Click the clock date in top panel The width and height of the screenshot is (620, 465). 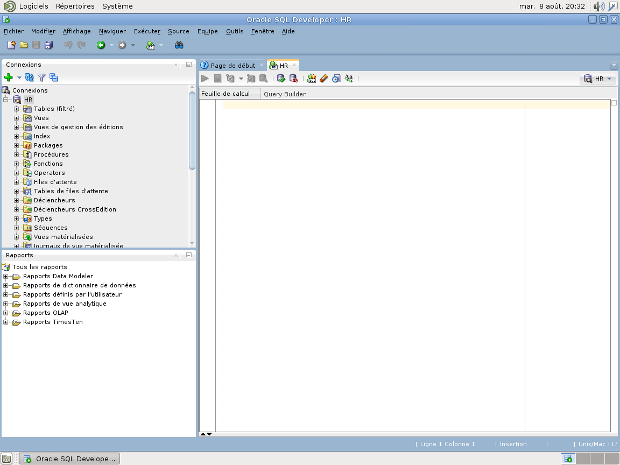(x=552, y=6)
